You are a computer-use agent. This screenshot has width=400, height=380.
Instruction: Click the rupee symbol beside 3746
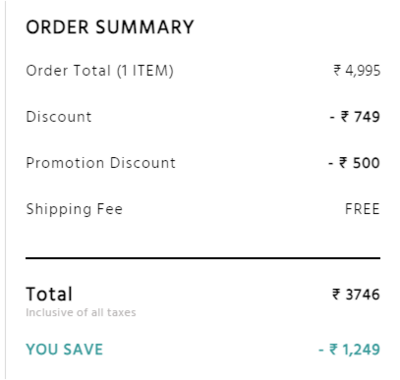coord(336,294)
